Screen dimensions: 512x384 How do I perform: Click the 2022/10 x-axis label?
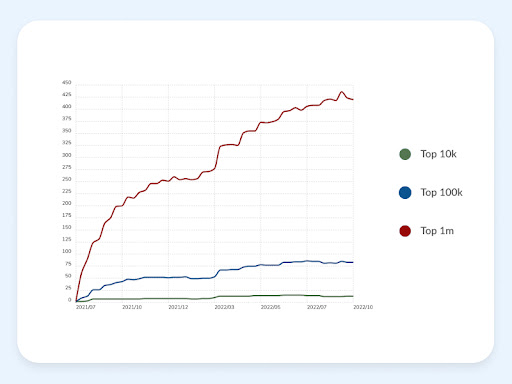(x=363, y=307)
